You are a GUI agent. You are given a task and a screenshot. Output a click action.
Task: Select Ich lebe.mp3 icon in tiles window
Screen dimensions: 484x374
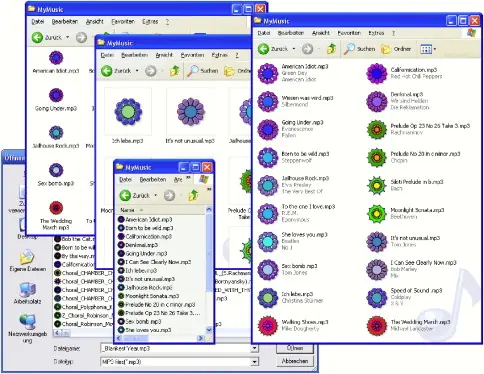(x=268, y=297)
